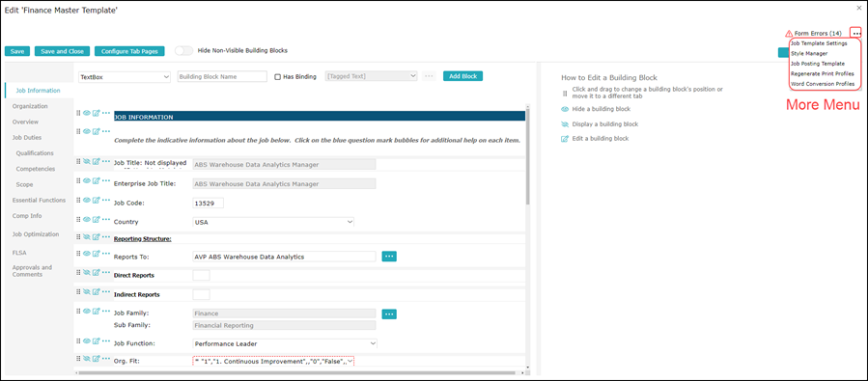868x381 pixels.
Task: Open the More menu ellipsis at top right
Action: 856,33
